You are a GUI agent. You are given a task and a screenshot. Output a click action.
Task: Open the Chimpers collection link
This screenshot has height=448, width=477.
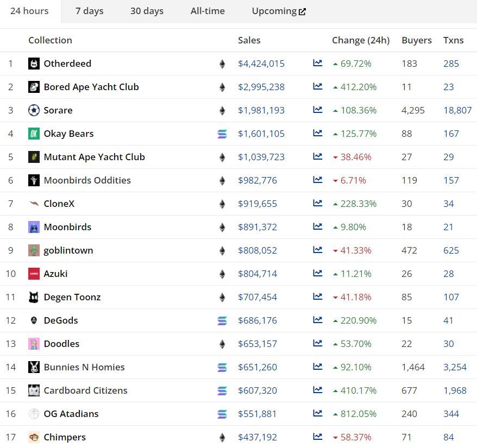pos(65,437)
